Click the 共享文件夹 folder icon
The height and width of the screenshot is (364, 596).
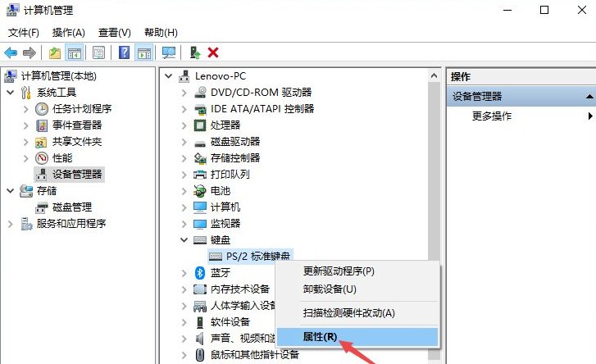(41, 142)
